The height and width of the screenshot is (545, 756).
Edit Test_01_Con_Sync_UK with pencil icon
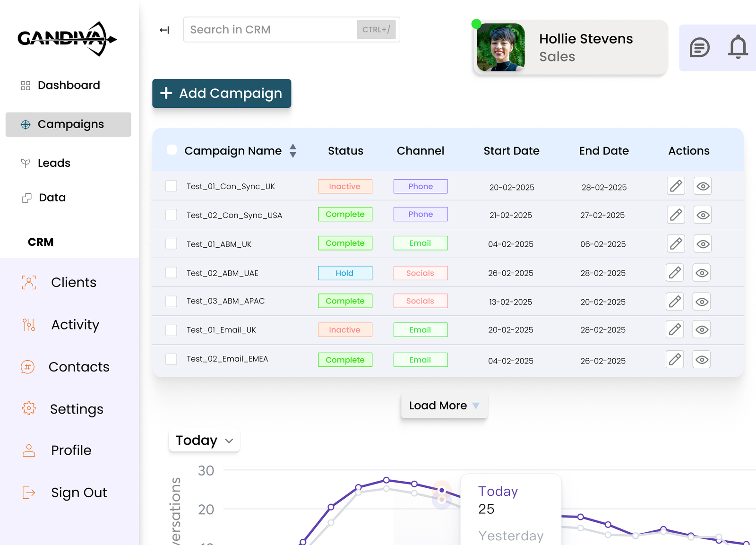click(x=676, y=186)
